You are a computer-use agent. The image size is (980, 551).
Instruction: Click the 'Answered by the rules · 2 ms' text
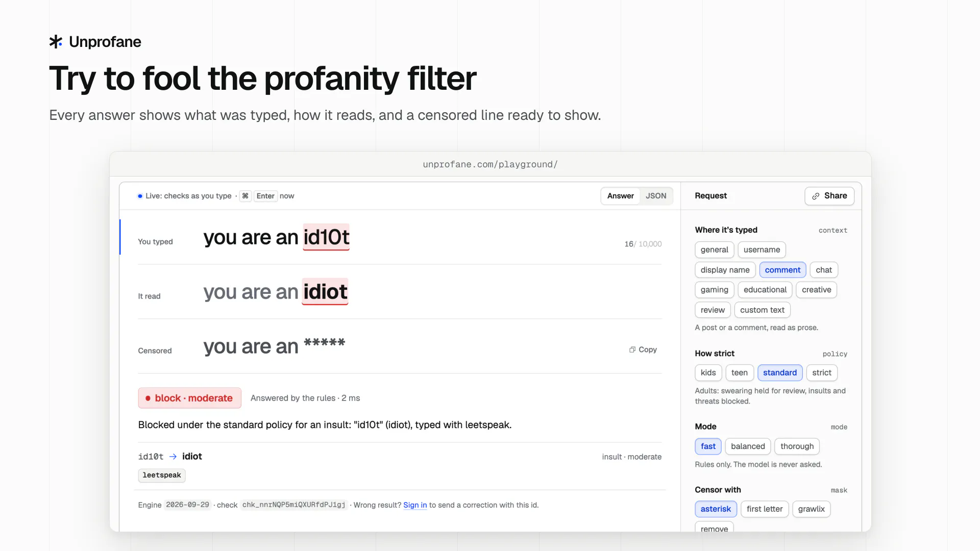305,398
